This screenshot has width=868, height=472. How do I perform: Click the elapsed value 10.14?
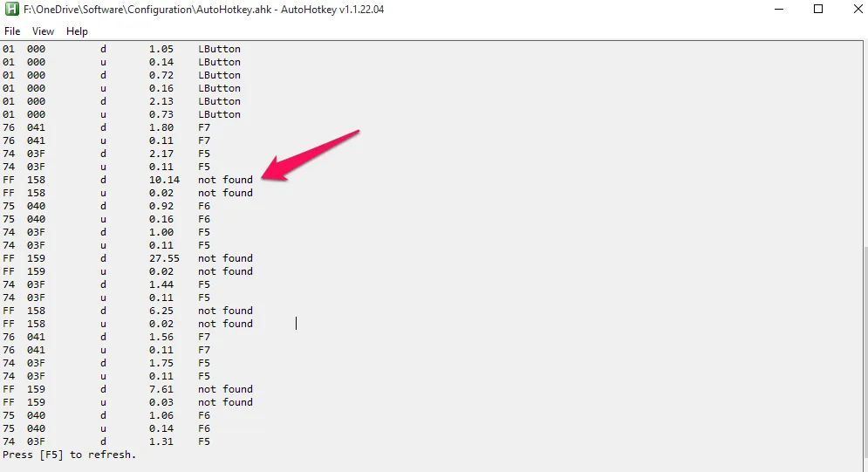click(164, 180)
